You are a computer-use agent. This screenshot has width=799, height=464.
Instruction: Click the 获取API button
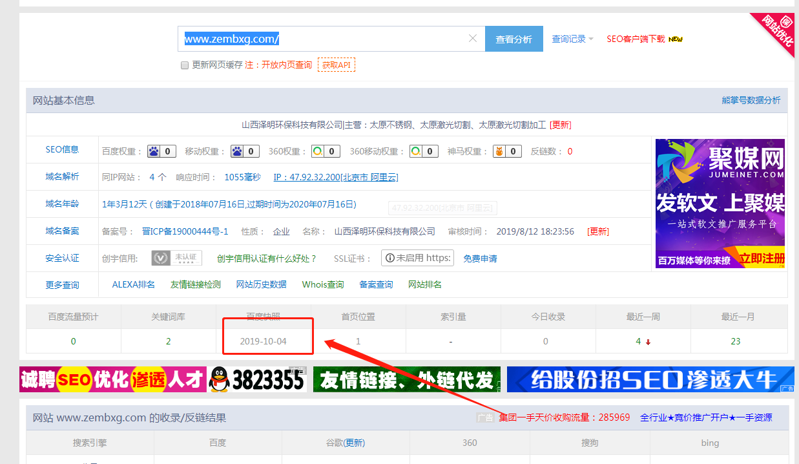click(x=336, y=65)
